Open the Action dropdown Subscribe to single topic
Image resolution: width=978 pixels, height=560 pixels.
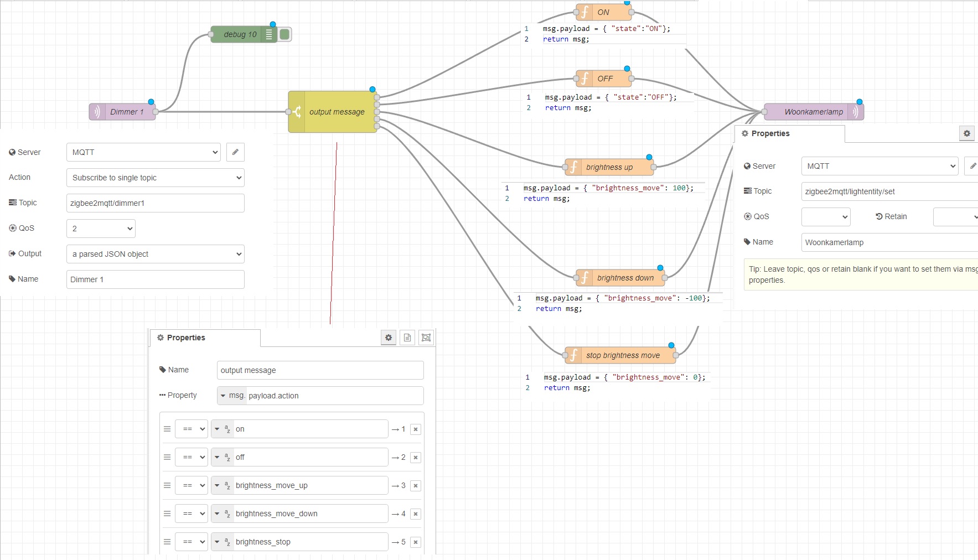point(155,178)
